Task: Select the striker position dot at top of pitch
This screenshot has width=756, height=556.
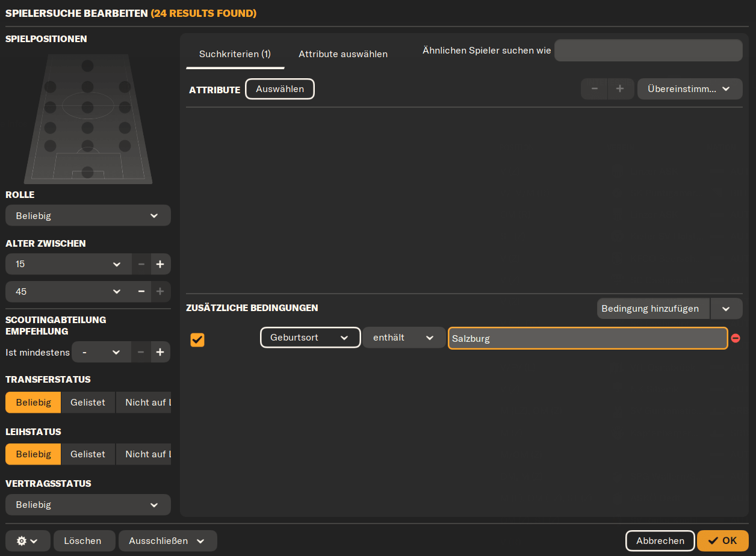Action: click(88, 66)
